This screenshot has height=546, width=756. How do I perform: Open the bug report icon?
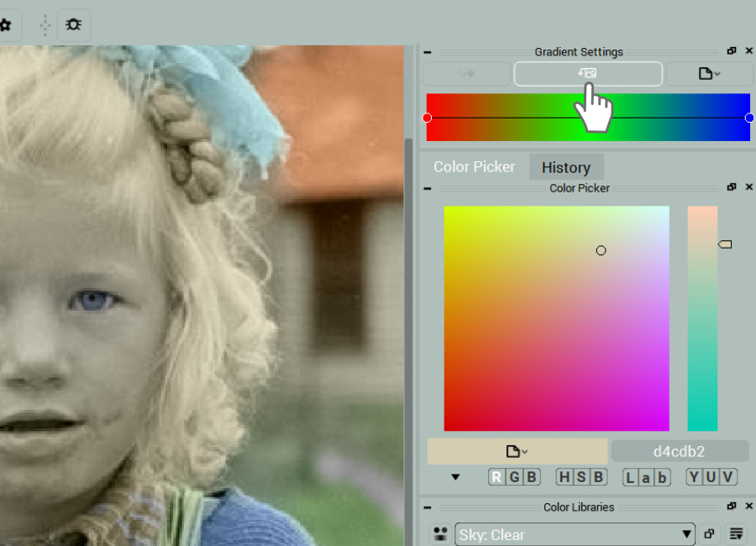coord(74,24)
